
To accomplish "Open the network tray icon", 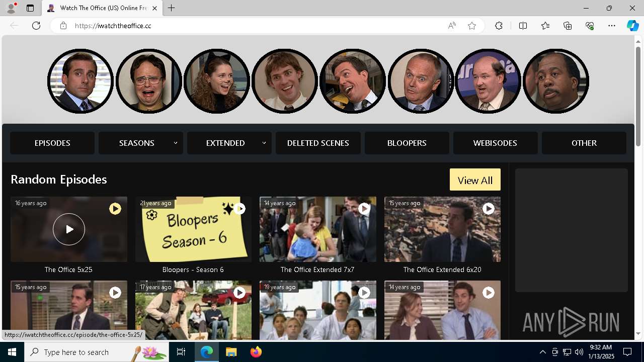I will pos(567,352).
